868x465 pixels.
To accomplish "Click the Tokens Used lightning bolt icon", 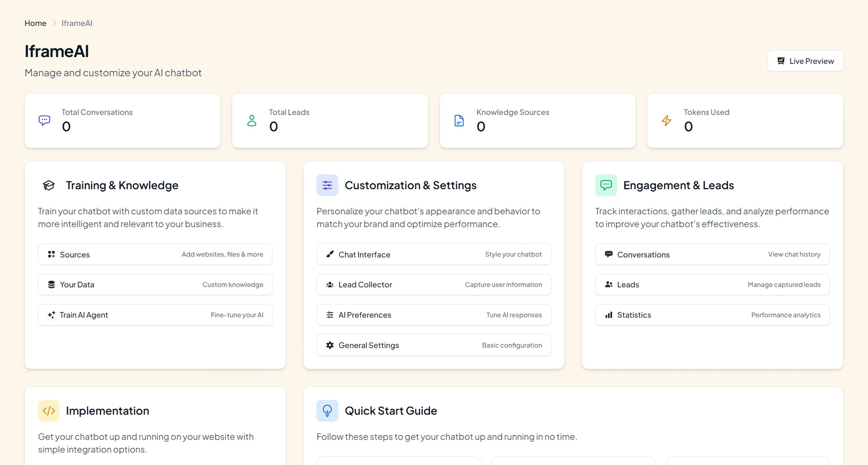I will 666,120.
